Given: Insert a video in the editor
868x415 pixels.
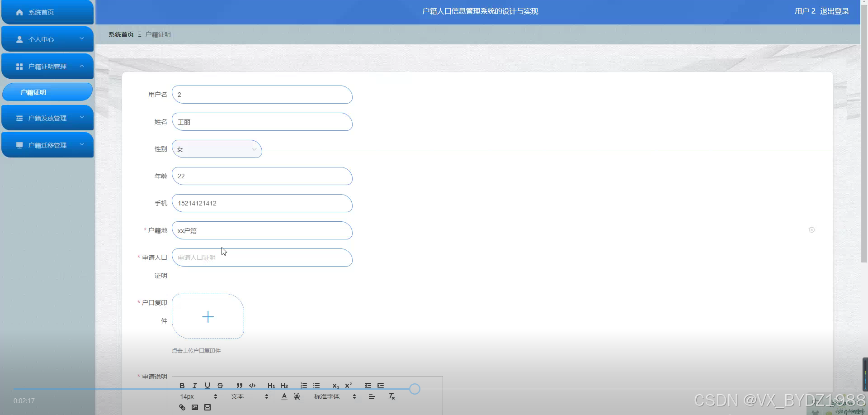Looking at the screenshot, I should click(207, 407).
